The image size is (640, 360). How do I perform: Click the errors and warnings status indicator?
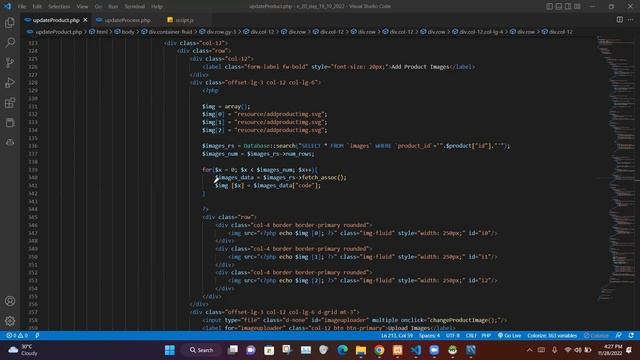coord(17,336)
